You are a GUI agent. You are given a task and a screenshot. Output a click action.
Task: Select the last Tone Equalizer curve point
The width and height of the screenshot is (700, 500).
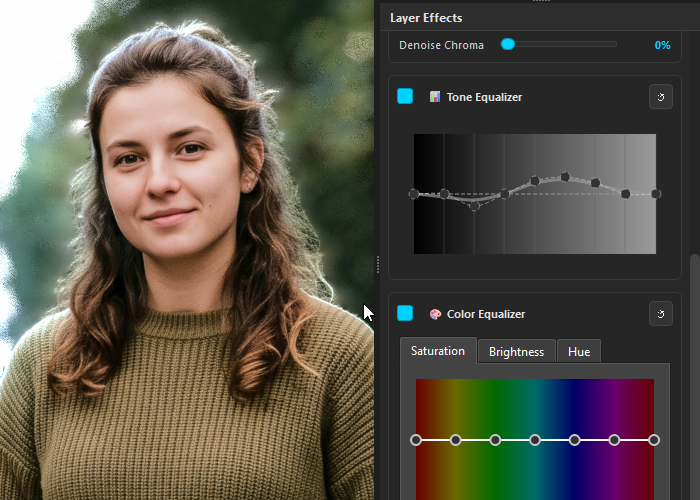656,194
